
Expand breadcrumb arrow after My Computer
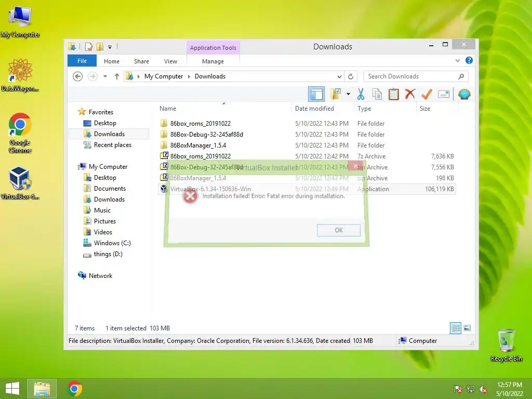(189, 77)
